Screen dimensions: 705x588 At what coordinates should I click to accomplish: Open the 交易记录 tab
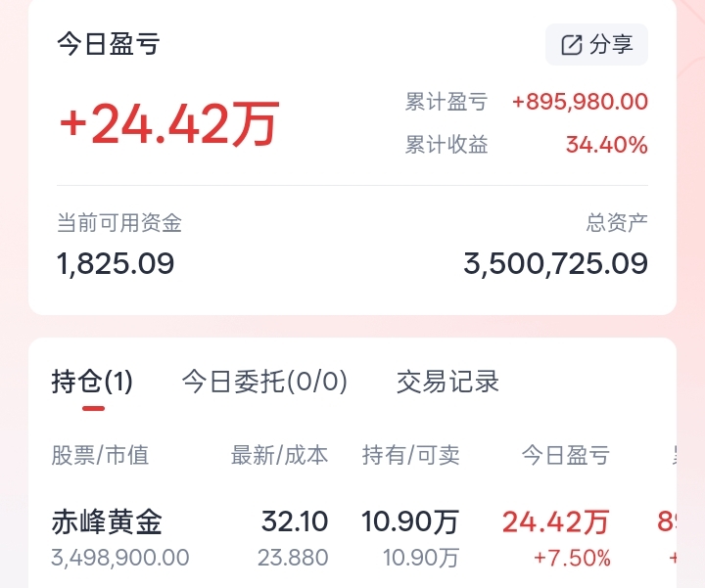(447, 382)
